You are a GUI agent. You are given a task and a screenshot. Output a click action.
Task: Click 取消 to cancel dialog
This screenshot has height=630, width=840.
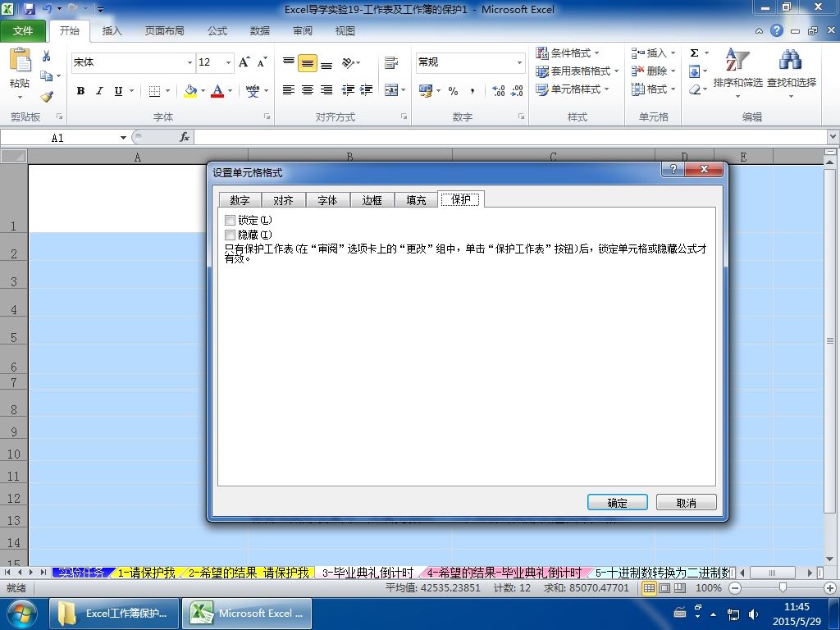click(687, 503)
